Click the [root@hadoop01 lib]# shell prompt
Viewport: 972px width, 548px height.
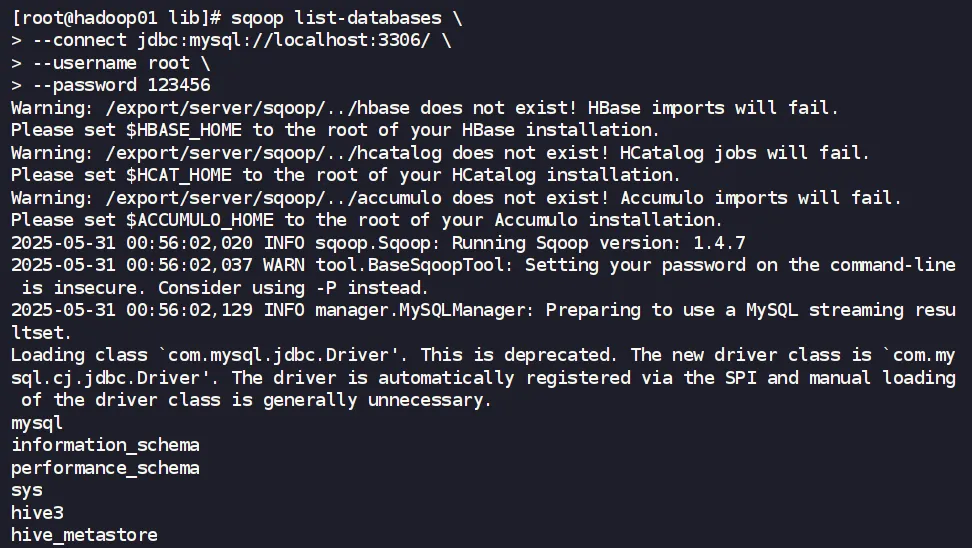tap(116, 18)
